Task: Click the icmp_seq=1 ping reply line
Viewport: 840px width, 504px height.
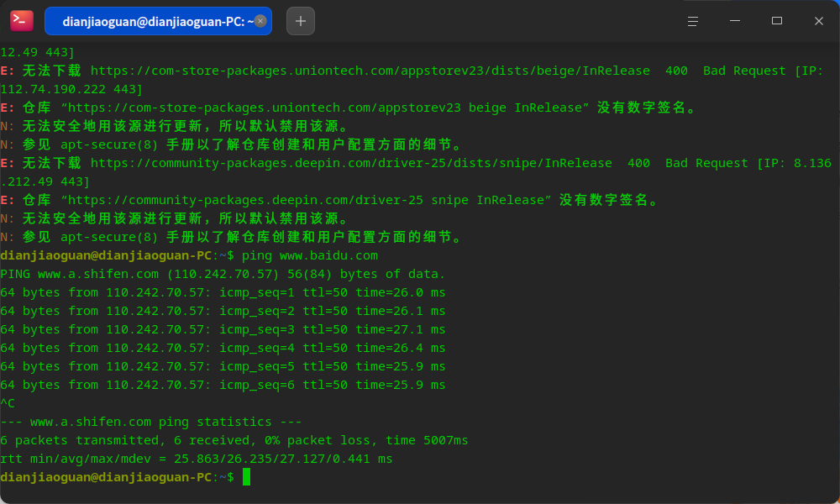Action: pyautogui.click(x=223, y=292)
